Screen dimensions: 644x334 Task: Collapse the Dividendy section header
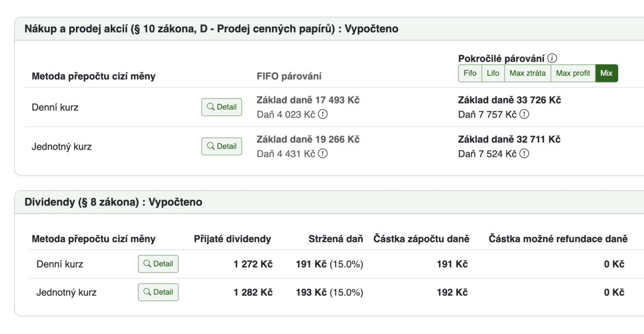[x=114, y=202]
